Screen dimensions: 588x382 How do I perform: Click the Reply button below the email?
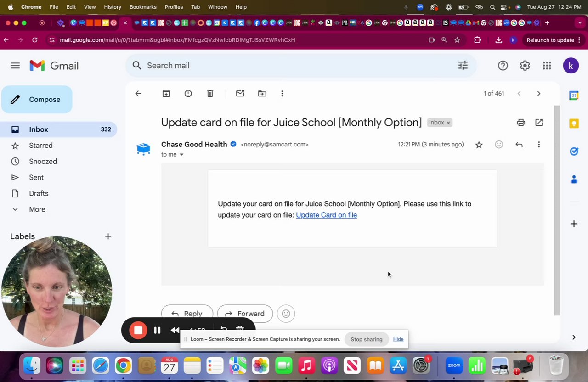pos(187,314)
